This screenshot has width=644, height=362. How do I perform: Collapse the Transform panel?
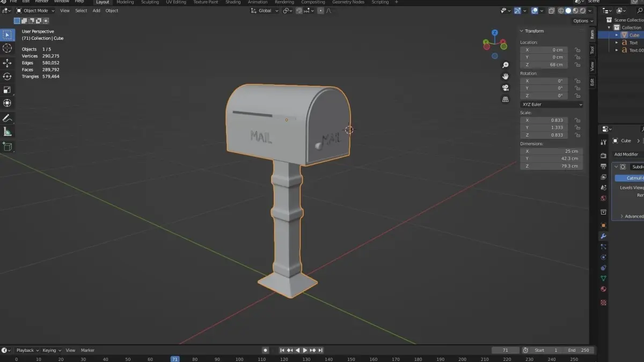pyautogui.click(x=522, y=31)
